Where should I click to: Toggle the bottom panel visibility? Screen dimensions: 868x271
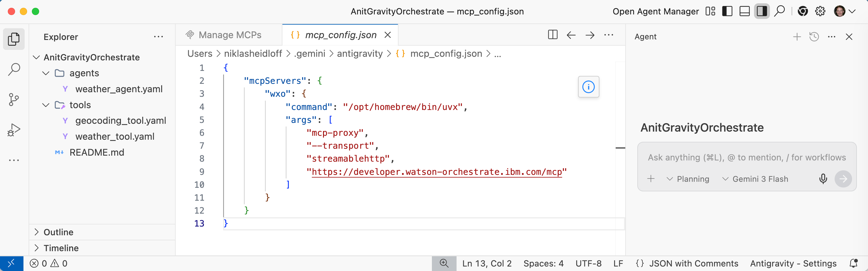[x=744, y=11]
